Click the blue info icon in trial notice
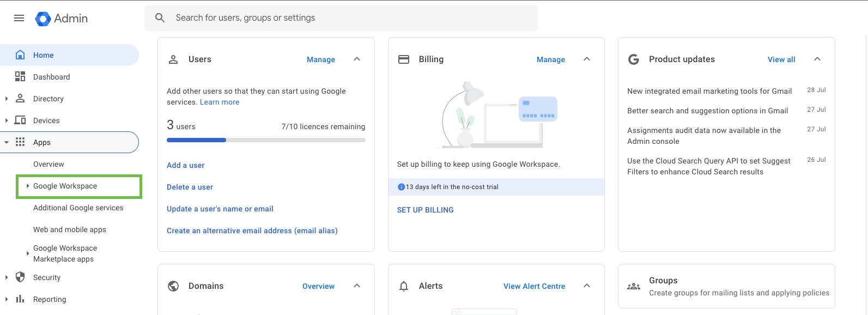Image resolution: width=868 pixels, height=315 pixels. click(x=402, y=187)
